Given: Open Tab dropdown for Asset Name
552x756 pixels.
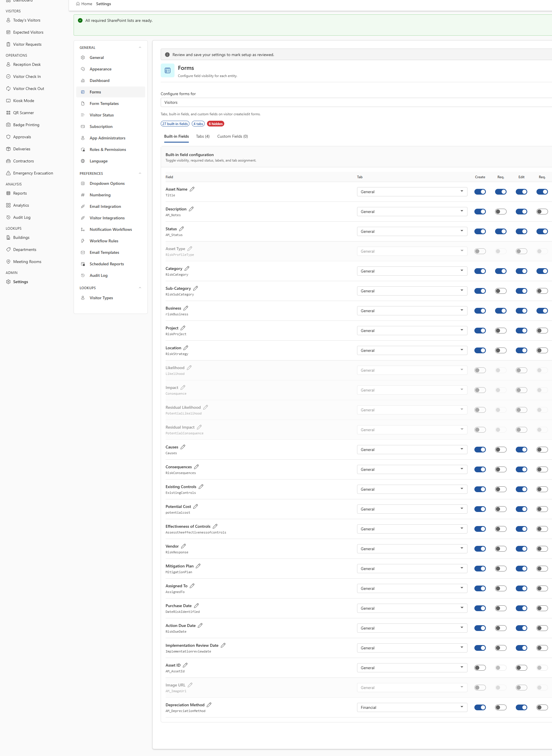Looking at the screenshot, I should click(x=412, y=192).
